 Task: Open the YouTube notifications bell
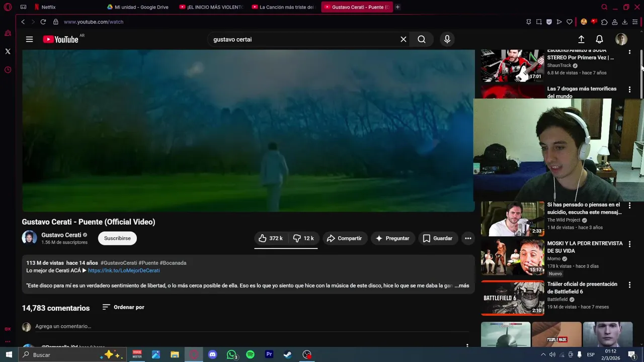coord(599,39)
